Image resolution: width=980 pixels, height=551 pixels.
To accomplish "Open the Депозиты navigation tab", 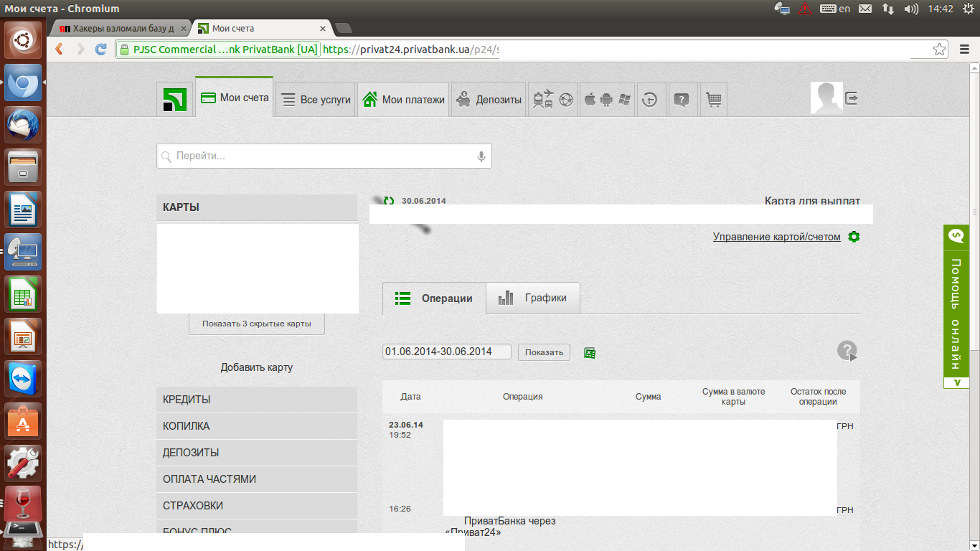I will pos(489,100).
